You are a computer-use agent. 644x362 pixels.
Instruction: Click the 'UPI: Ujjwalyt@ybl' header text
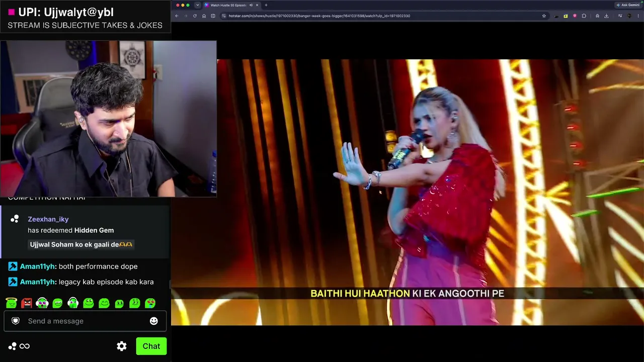click(66, 12)
